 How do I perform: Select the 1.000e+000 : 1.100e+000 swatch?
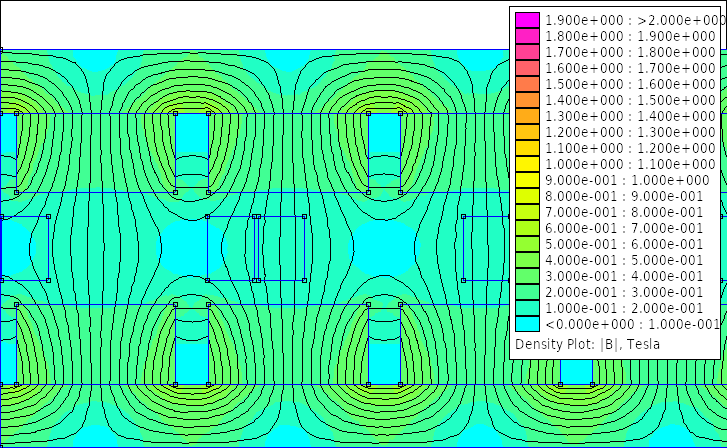[x=527, y=164]
